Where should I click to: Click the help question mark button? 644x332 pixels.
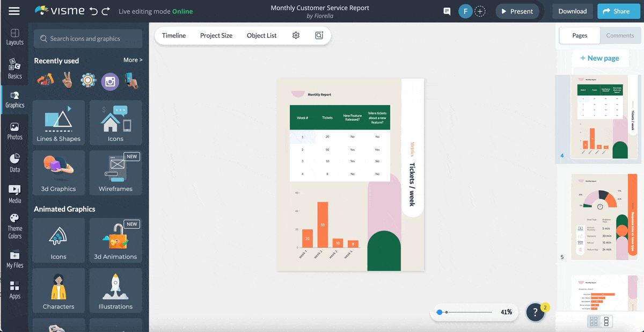(535, 312)
